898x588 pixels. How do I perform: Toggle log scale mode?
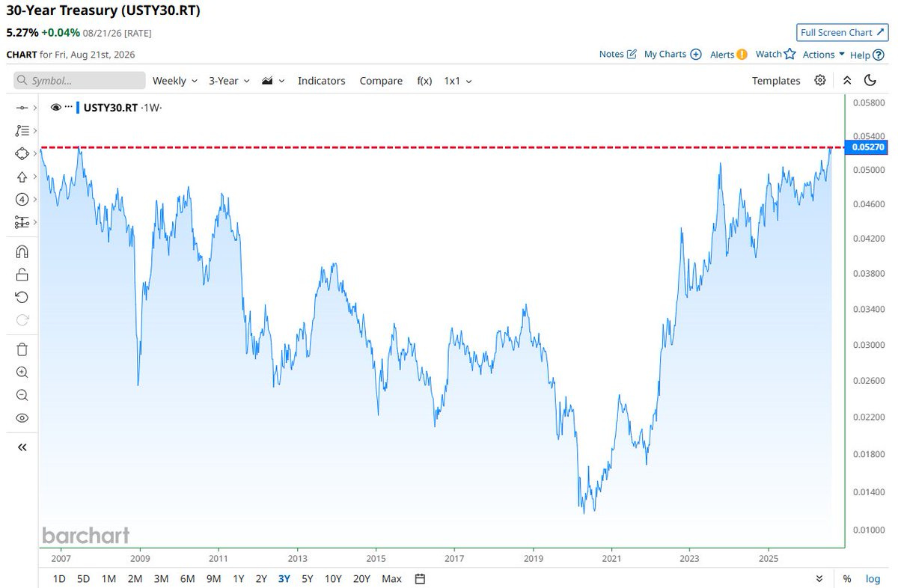[873, 579]
